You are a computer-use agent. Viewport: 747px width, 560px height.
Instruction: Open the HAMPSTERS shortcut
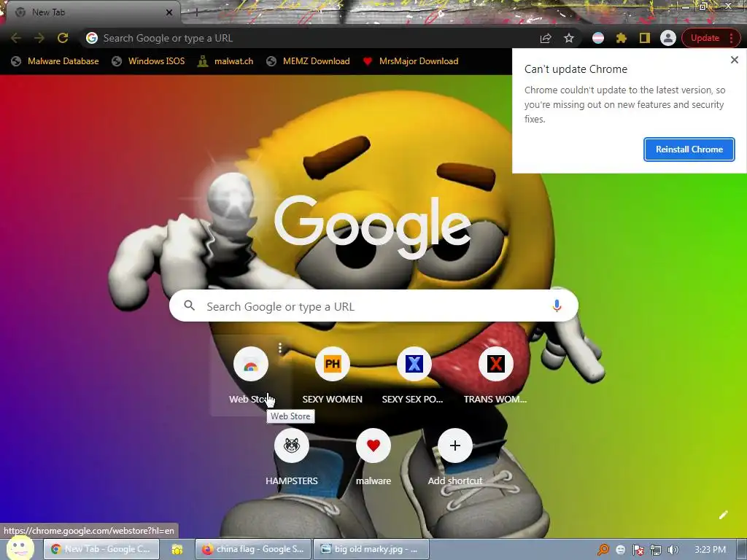click(x=292, y=446)
